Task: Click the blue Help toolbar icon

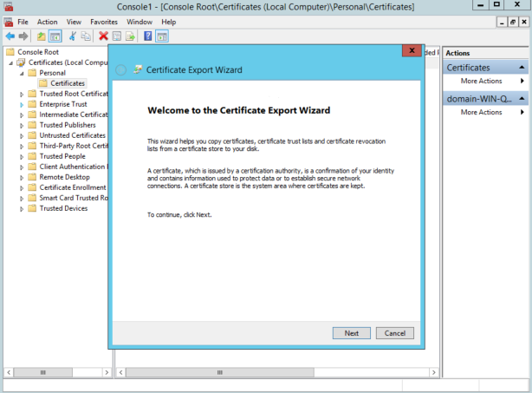Action: tap(148, 36)
